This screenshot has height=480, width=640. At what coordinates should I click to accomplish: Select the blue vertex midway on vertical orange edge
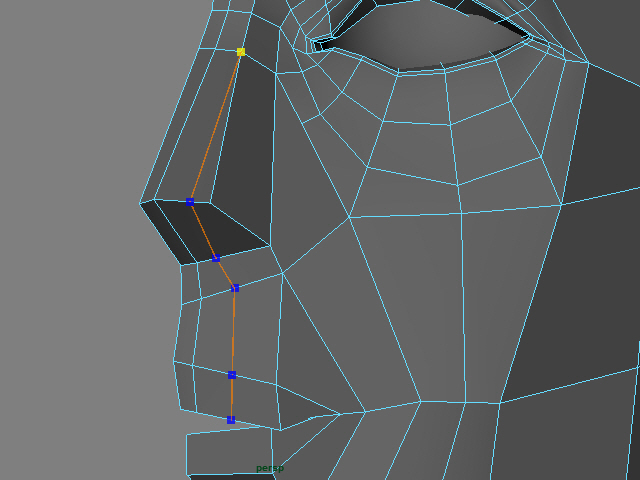pos(232,375)
